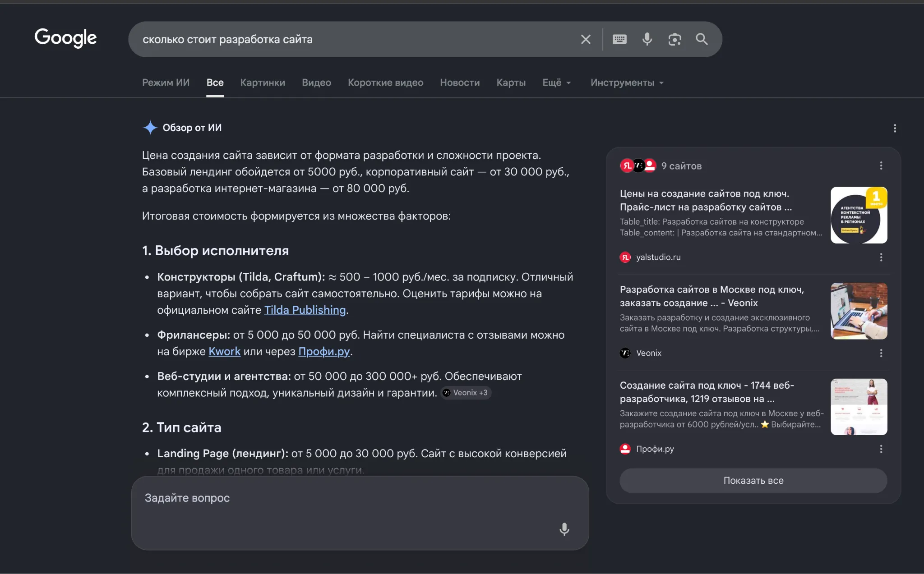Click the yalstudio.ru result thumbnail
Image resolution: width=924 pixels, height=574 pixels.
(859, 215)
